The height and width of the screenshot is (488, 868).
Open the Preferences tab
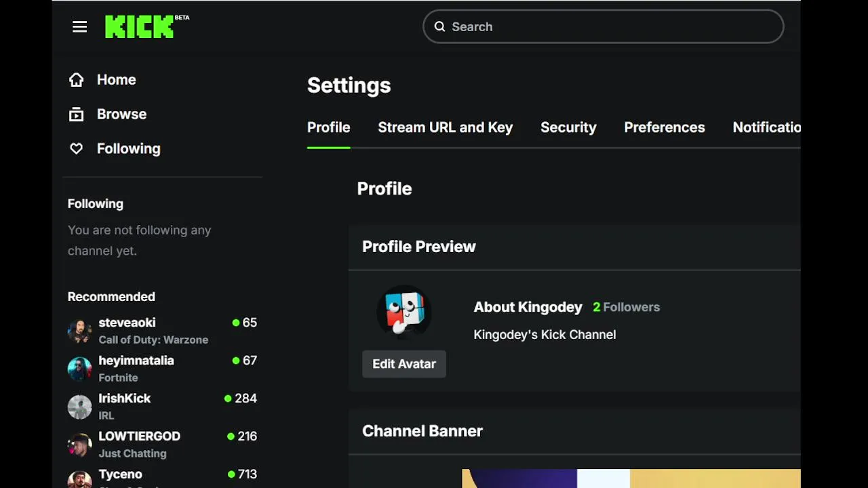point(665,127)
